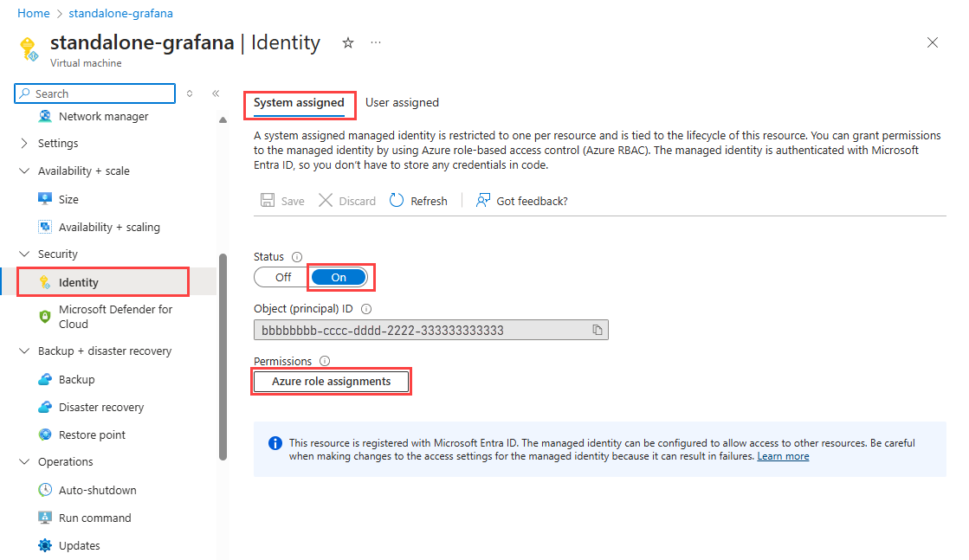The height and width of the screenshot is (560, 969).
Task: Expand the Settings section
Action: pos(24,144)
